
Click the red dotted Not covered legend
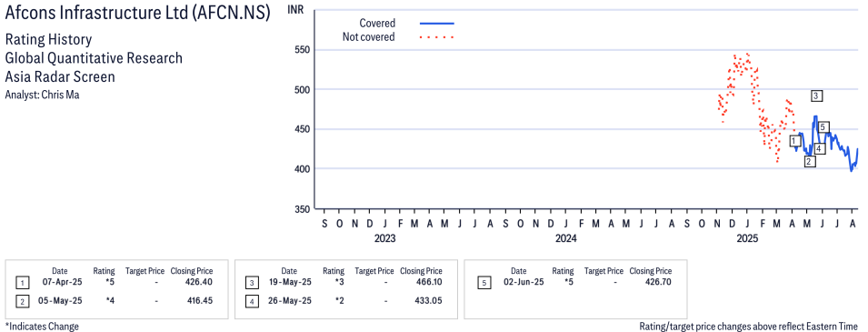(437, 37)
